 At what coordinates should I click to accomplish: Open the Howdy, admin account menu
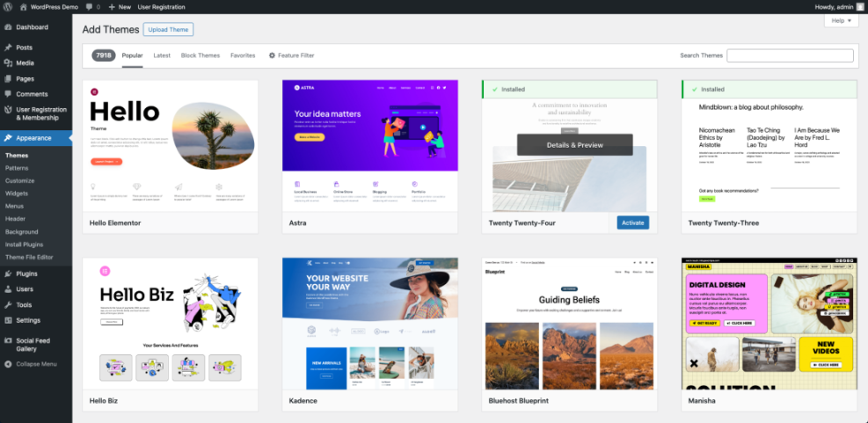839,7
